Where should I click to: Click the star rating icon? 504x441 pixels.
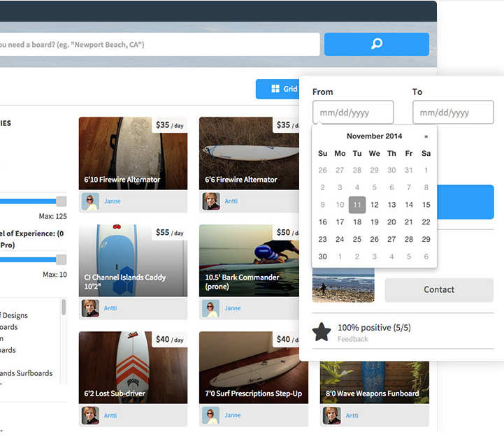(x=322, y=332)
